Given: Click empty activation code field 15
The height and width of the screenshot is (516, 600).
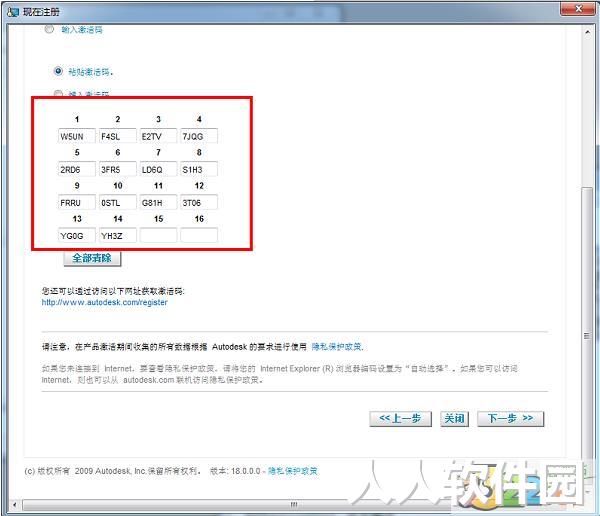Looking at the screenshot, I should coord(158,235).
